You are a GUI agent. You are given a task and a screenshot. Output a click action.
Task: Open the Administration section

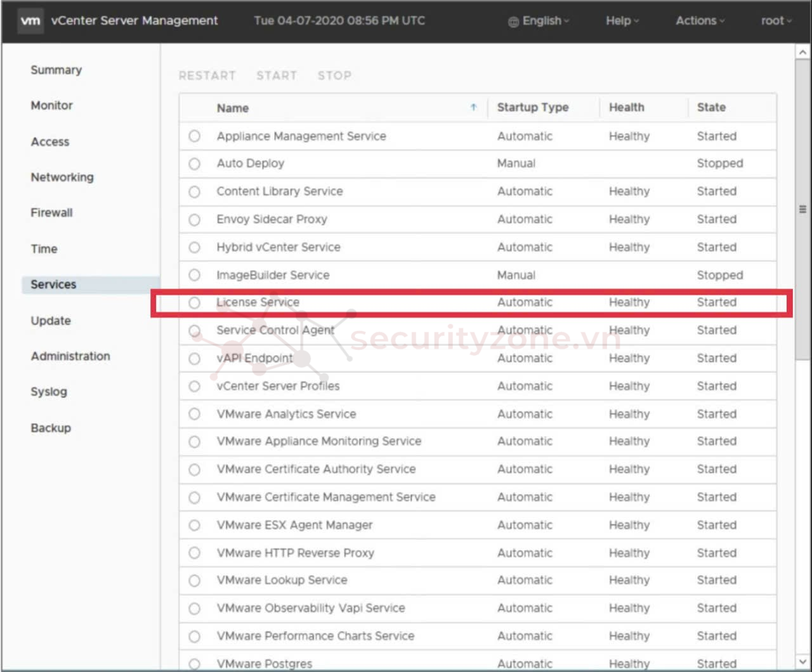(x=70, y=356)
